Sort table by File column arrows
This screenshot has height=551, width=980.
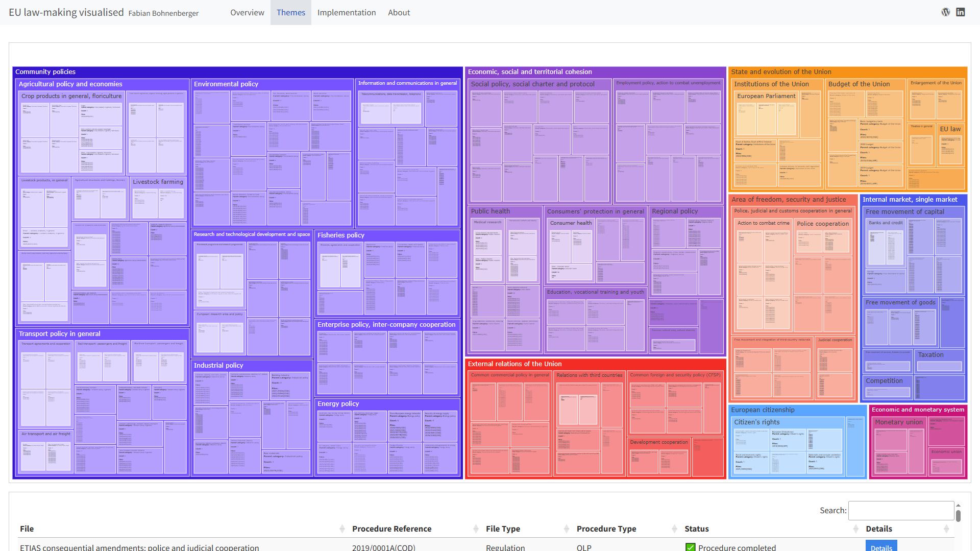coord(342,529)
